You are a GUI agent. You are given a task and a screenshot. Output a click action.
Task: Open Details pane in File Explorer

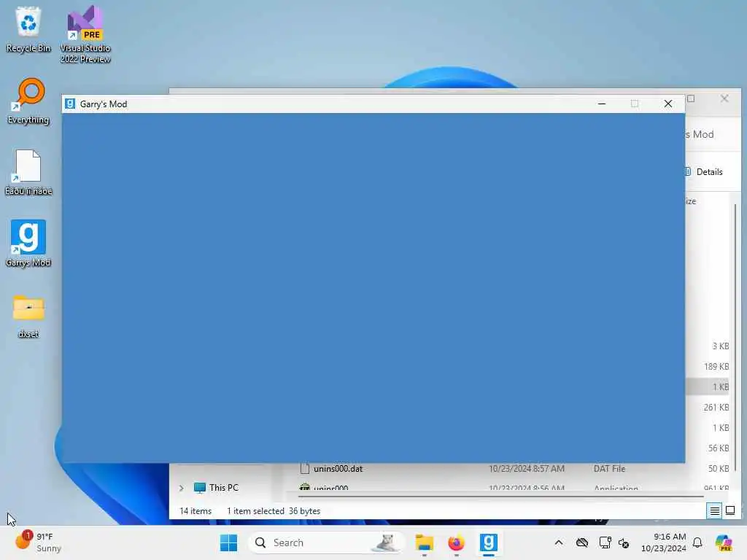(705, 172)
